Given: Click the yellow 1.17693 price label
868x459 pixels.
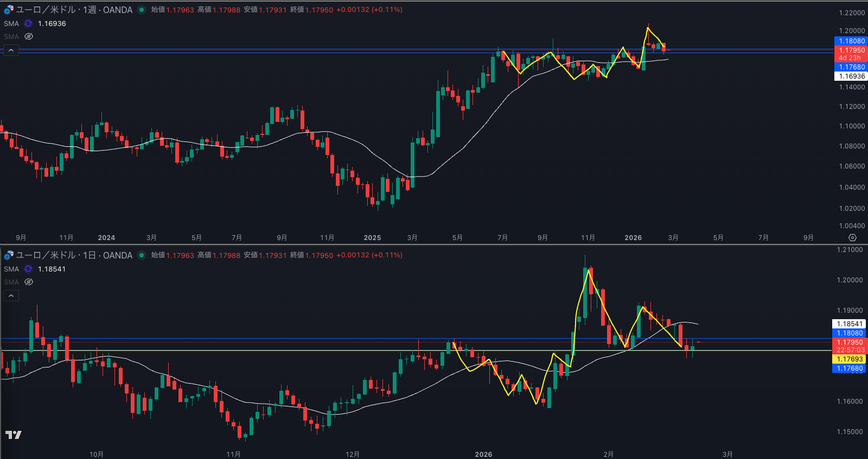Looking at the screenshot, I should [x=850, y=359].
